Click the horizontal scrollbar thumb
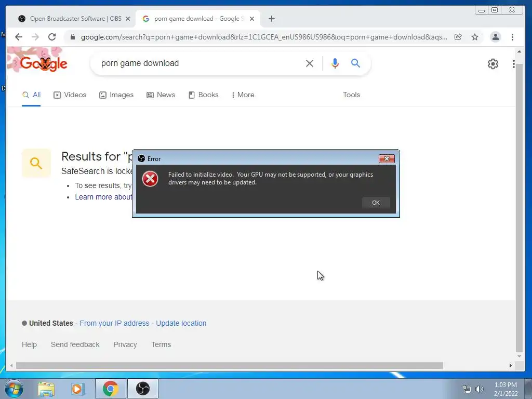 pyautogui.click(x=229, y=365)
